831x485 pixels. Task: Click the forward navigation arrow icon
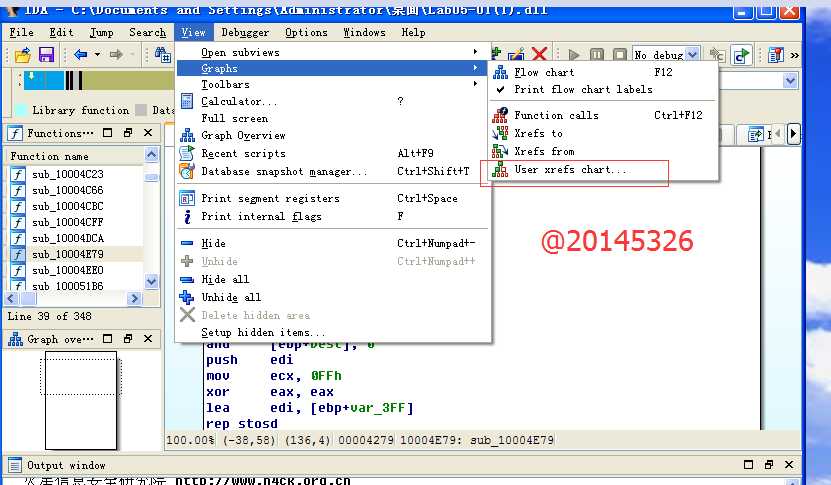tap(116, 54)
